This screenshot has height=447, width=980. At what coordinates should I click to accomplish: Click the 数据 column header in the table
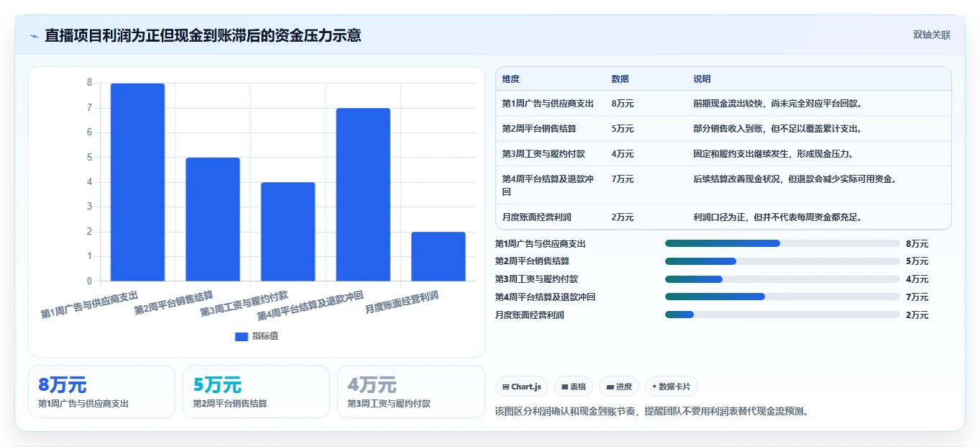tap(620, 79)
